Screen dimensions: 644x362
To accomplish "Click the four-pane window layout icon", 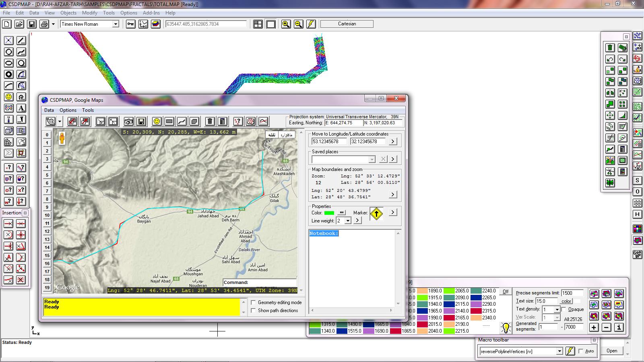I will point(258,24).
